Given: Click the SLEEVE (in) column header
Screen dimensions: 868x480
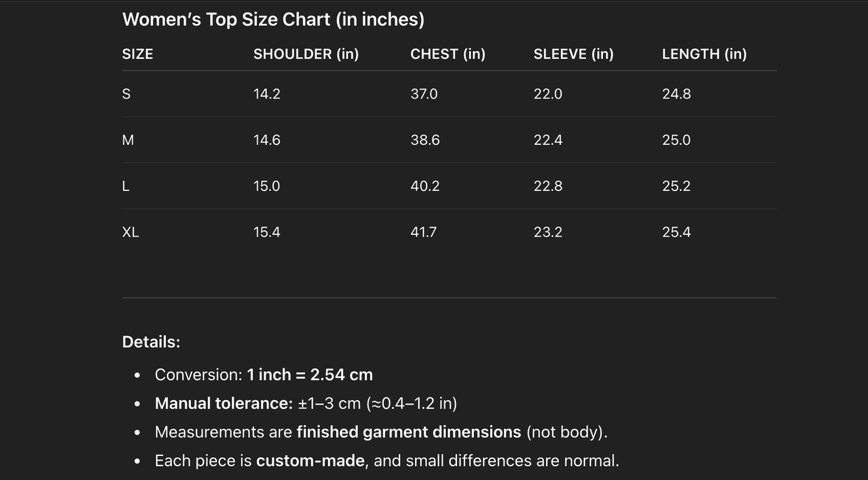Looking at the screenshot, I should pyautogui.click(x=573, y=54).
